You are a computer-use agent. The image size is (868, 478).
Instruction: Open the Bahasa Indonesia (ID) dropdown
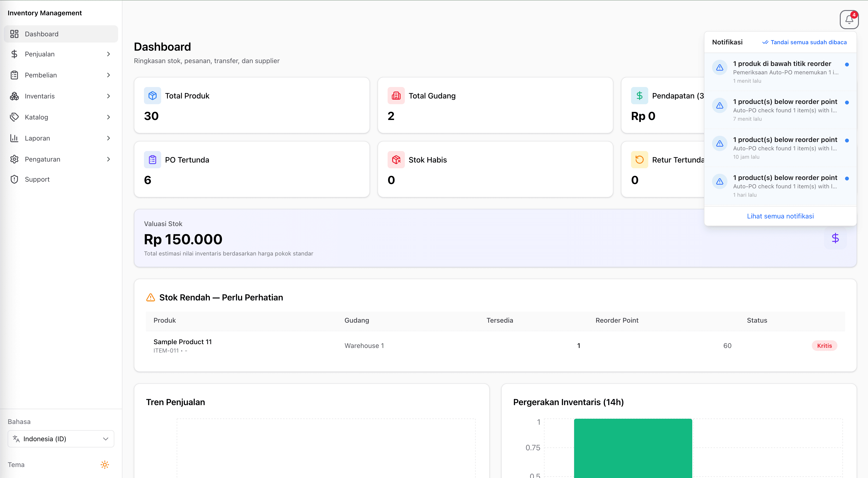[x=61, y=439]
